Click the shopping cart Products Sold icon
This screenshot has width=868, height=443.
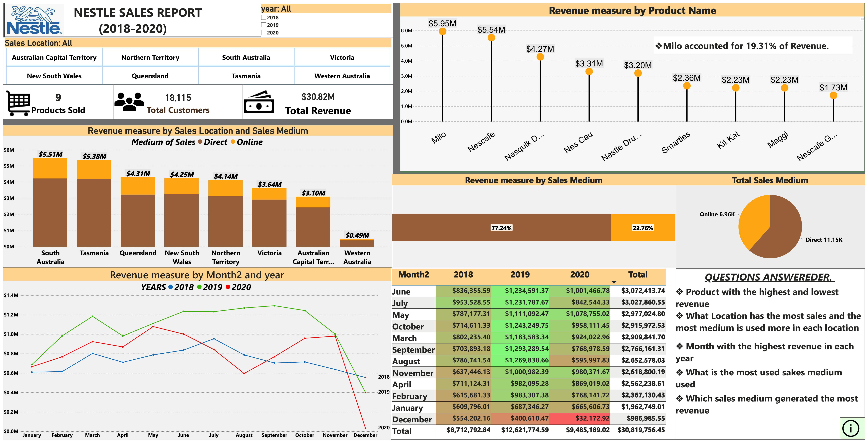[18, 103]
